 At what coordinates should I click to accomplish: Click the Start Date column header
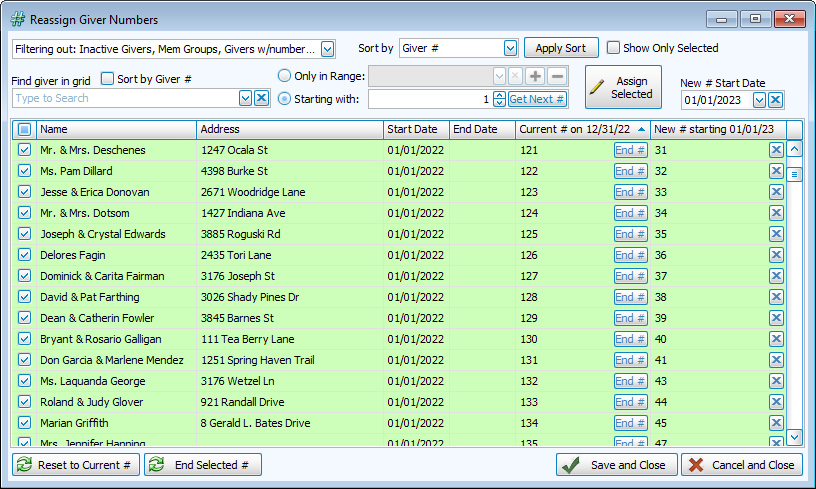[416, 129]
